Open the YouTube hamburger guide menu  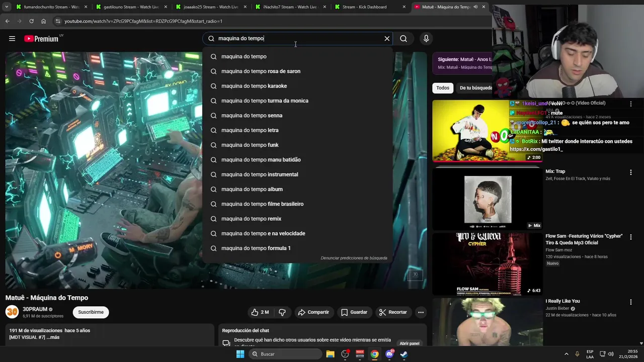pos(12,39)
